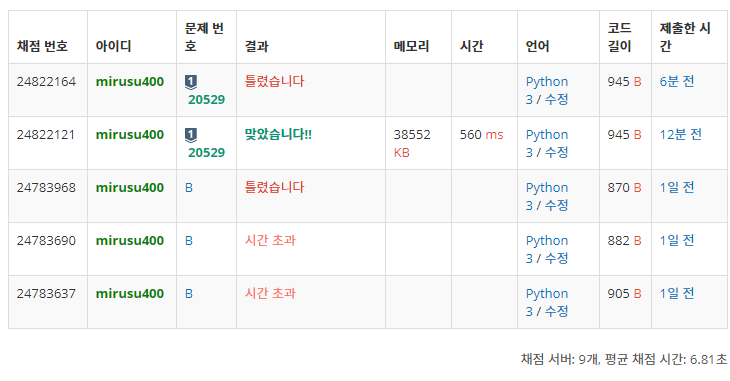Select submission number 24783690
The width and height of the screenshot is (730, 381).
coord(46,241)
